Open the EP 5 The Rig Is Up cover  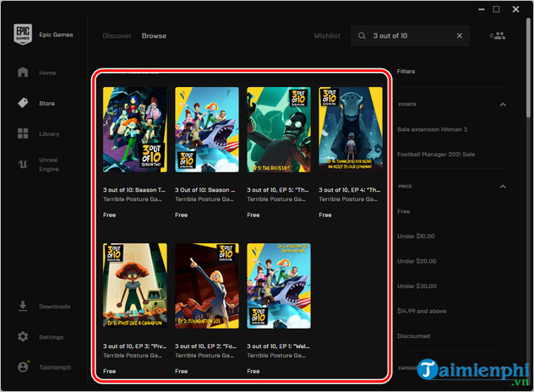(x=279, y=129)
